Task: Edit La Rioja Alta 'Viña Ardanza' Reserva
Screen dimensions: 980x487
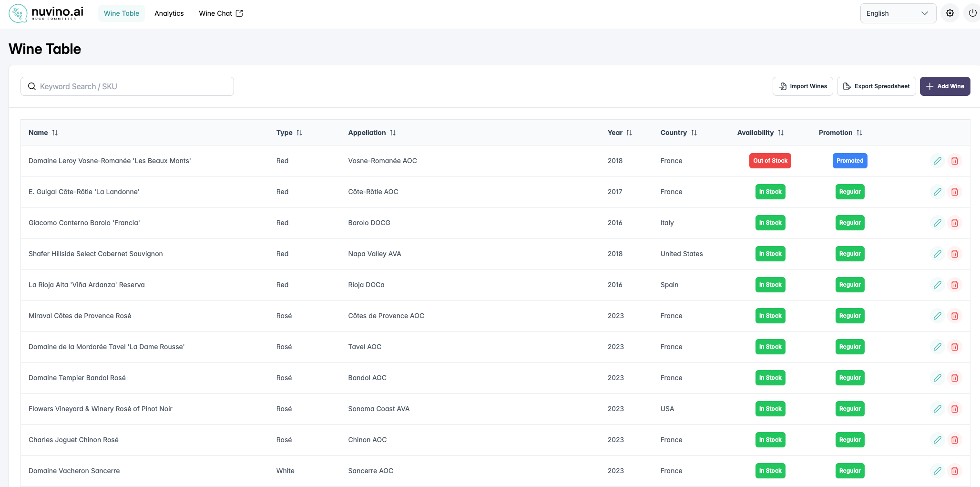Action: tap(937, 285)
